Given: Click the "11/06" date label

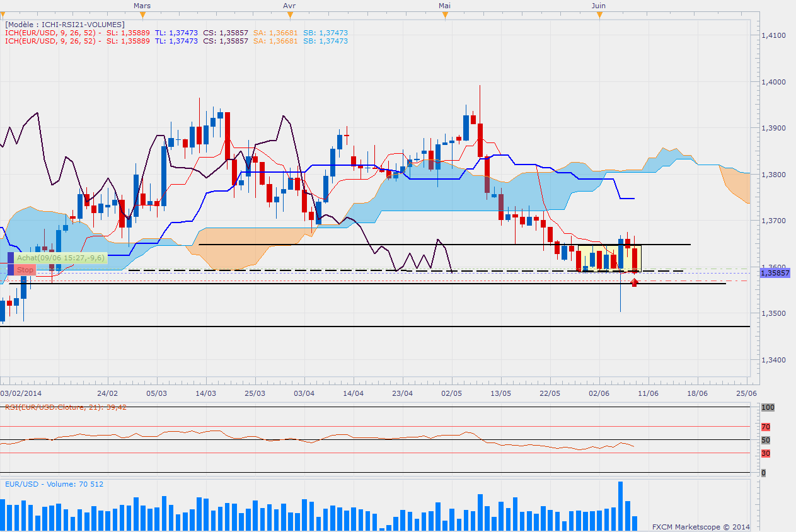Looking at the screenshot, I should coord(649,393).
